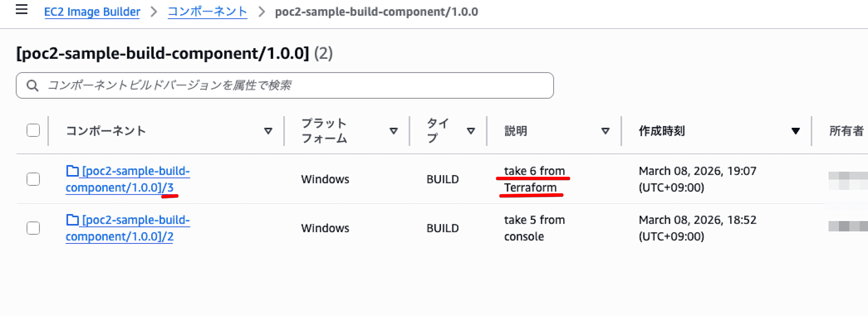Check the checkbox for version /3 row
Screen dimensions: 868x316
tap(33, 179)
